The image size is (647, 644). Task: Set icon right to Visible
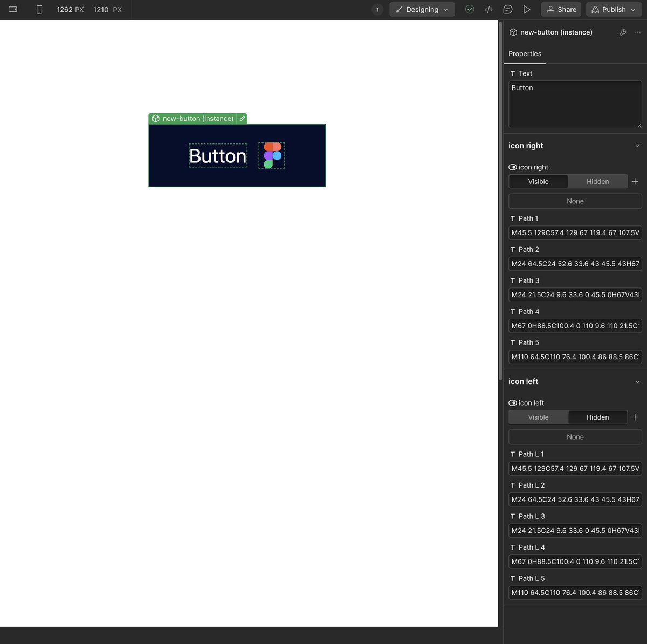click(539, 182)
